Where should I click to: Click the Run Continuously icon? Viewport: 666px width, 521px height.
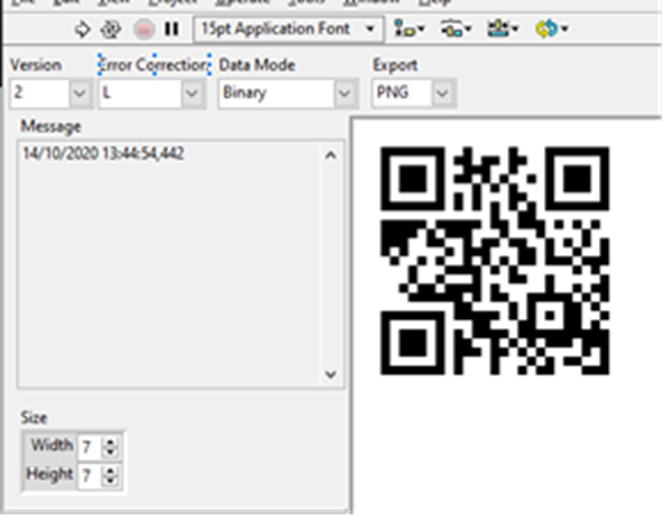111,30
